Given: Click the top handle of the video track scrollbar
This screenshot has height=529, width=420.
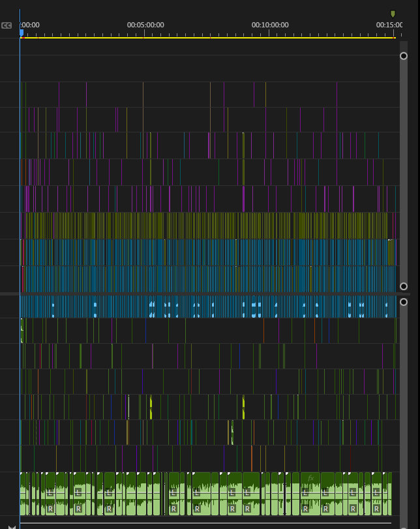Looking at the screenshot, I should tap(404, 56).
